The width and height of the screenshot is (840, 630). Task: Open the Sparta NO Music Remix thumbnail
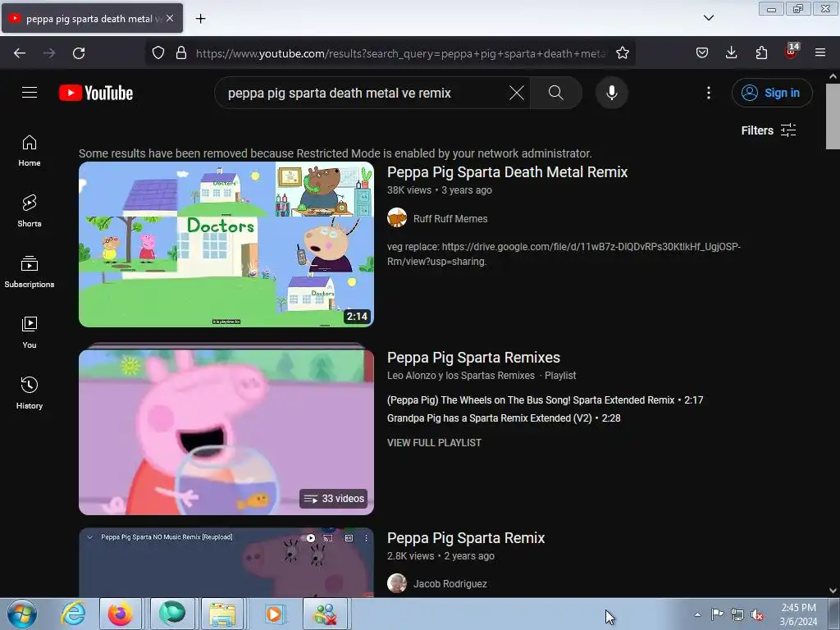click(x=226, y=562)
